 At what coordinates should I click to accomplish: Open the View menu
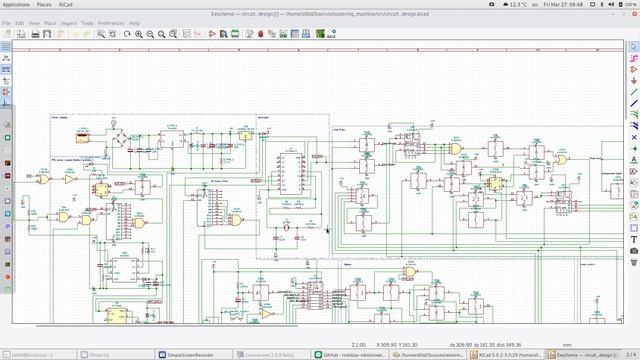point(34,23)
